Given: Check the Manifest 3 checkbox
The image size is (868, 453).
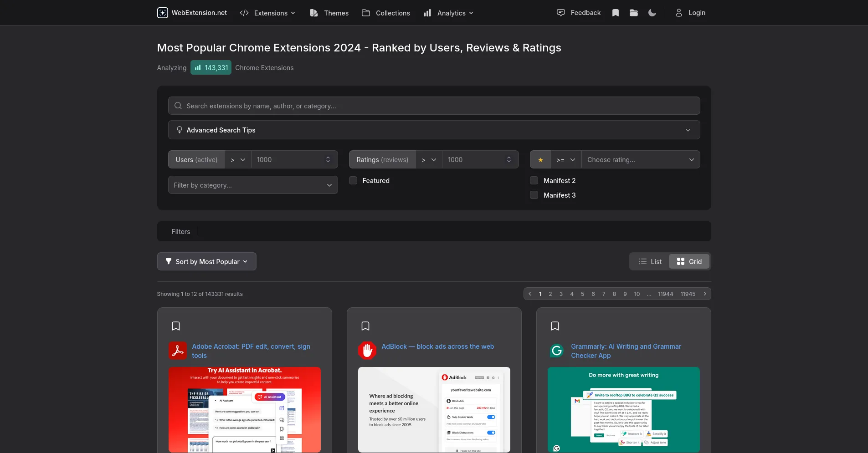Looking at the screenshot, I should click(533, 195).
